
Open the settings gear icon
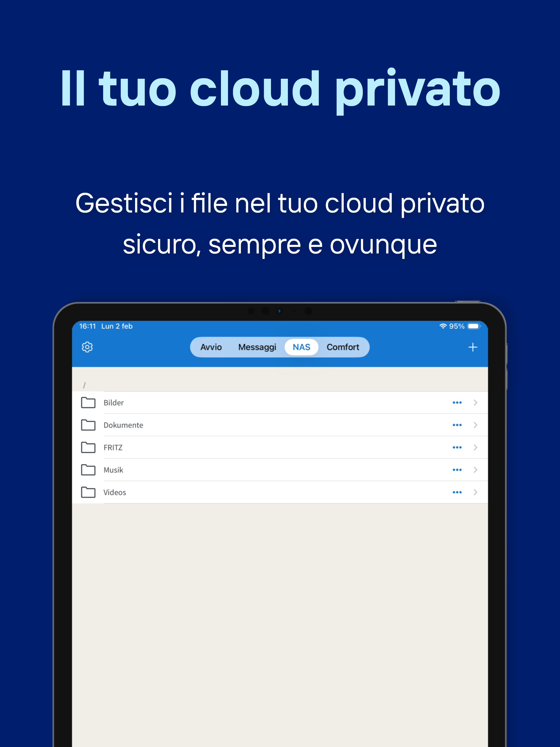click(87, 346)
